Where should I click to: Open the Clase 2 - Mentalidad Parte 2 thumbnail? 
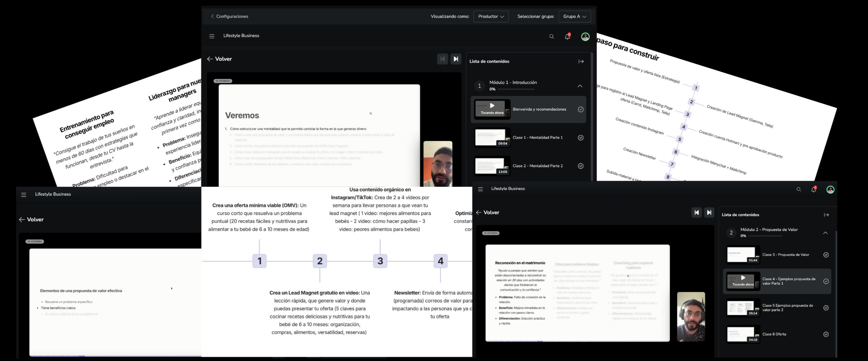point(492,166)
